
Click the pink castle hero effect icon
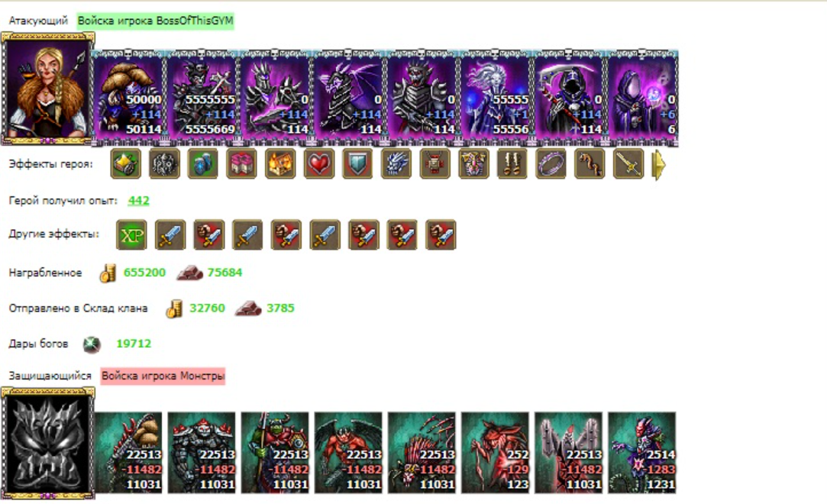tap(241, 164)
